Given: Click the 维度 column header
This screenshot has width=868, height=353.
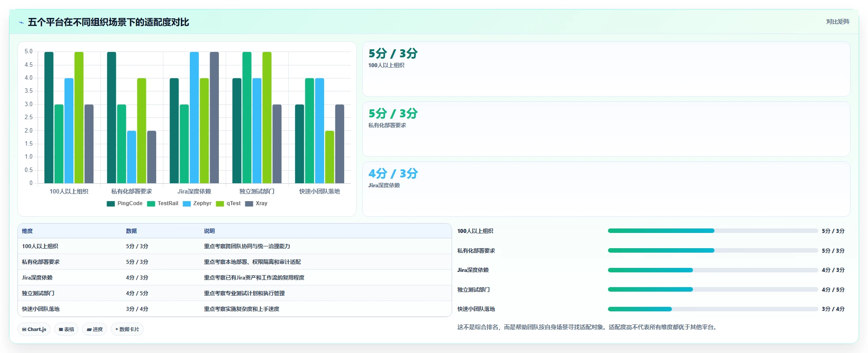Looking at the screenshot, I should (x=27, y=231).
